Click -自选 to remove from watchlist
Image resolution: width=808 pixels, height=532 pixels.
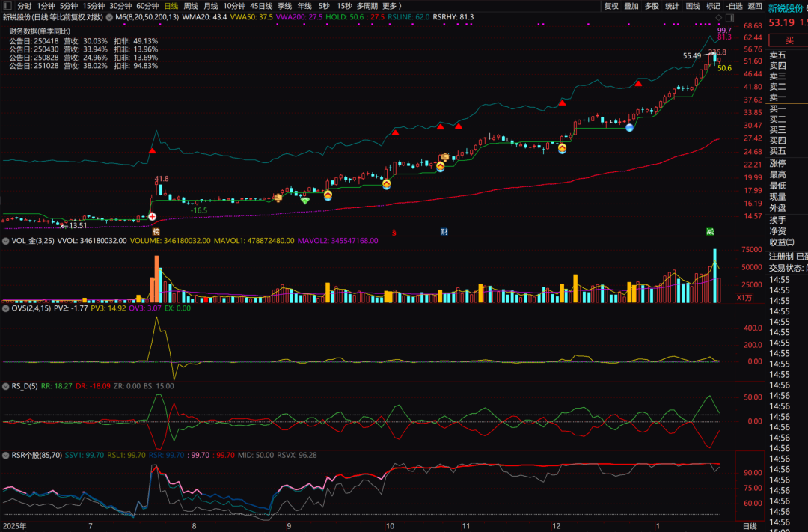735,6
